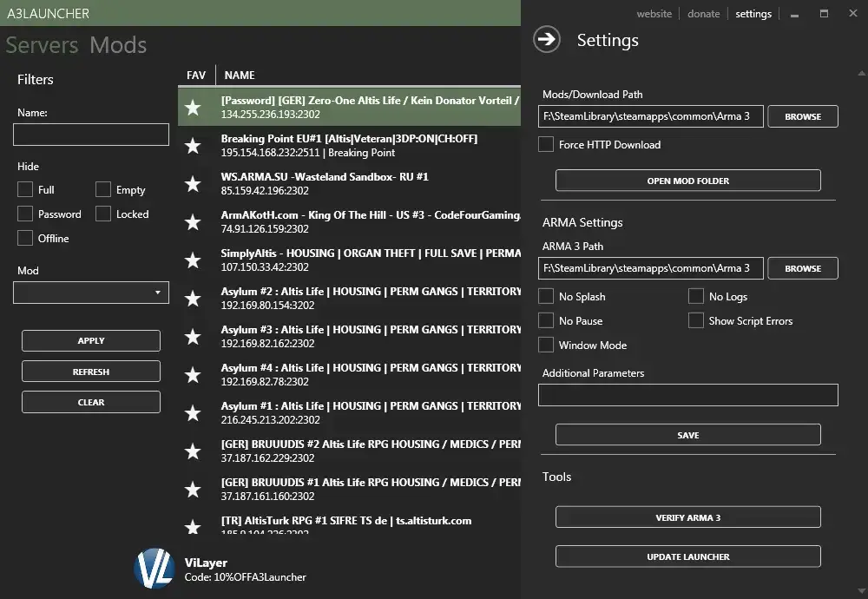The image size is (868, 599).
Task: Refresh the server list
Action: (90, 371)
